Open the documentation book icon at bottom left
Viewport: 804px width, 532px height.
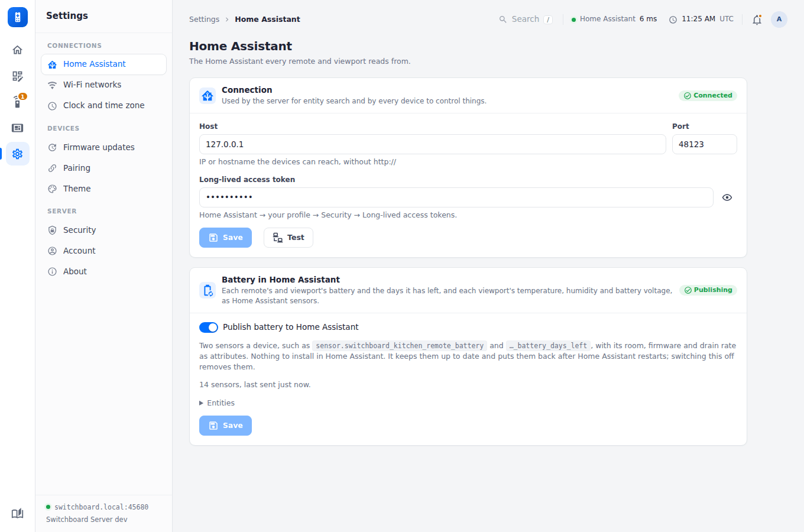coord(18,513)
